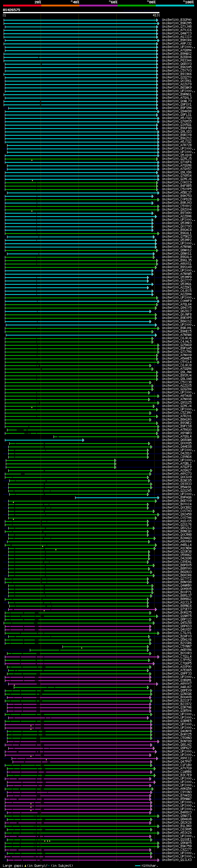Click the query end position label 413
The width and height of the screenshot is (197, 868).
point(155,15)
